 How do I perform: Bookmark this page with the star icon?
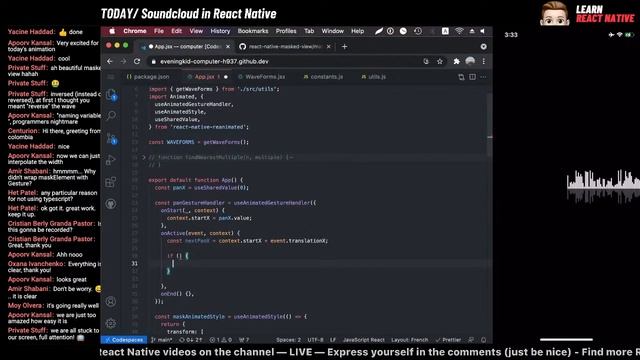click(440, 61)
